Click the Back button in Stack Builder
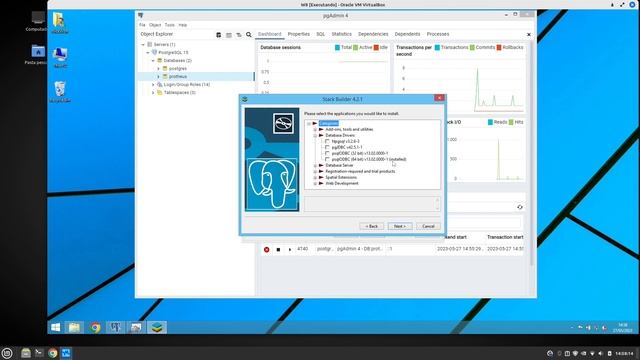The image size is (640, 360). click(x=371, y=226)
